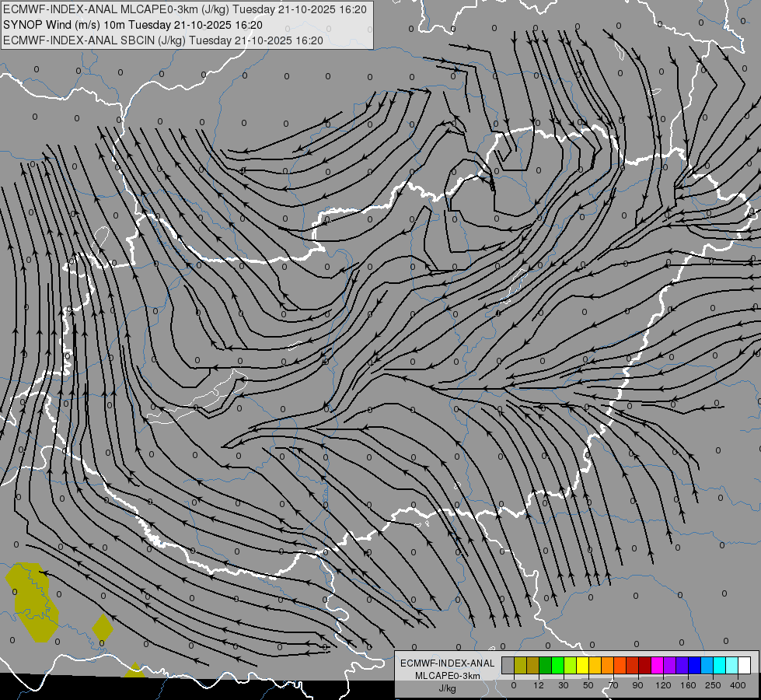Click legend scale value 70
The height and width of the screenshot is (700, 761).
(x=613, y=685)
